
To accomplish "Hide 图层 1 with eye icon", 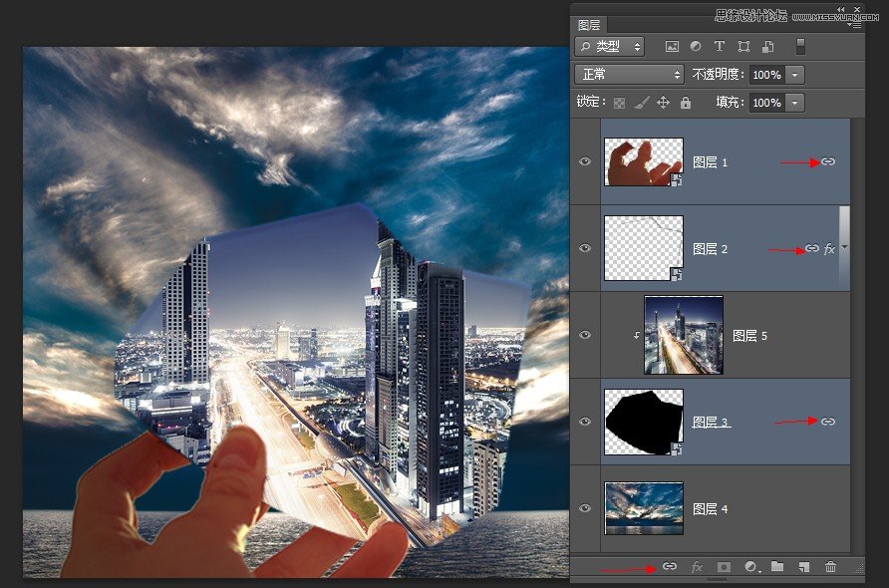I will (585, 161).
